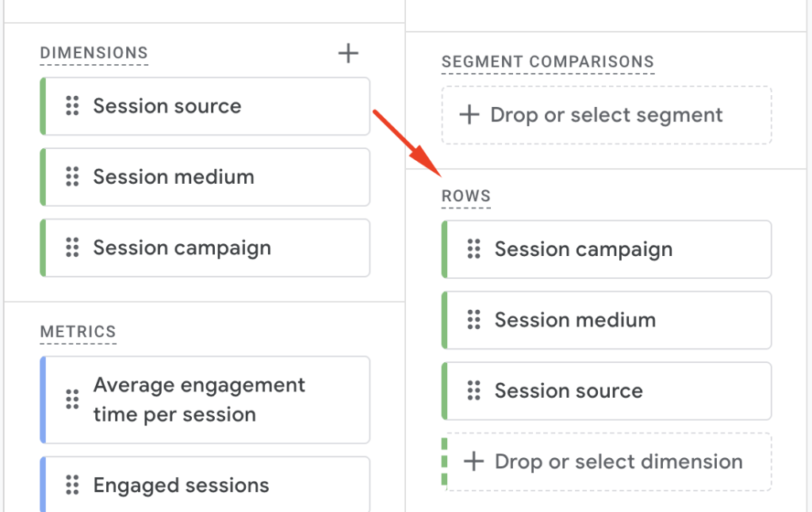
Task: Select the Session source dimension label
Action: 167,106
